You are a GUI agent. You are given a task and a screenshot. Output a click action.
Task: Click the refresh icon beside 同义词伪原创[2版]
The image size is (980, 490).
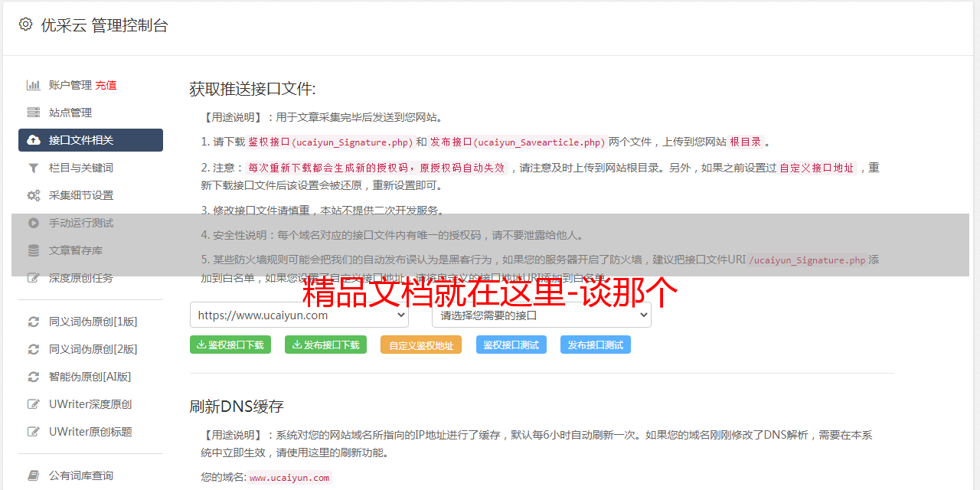34,349
